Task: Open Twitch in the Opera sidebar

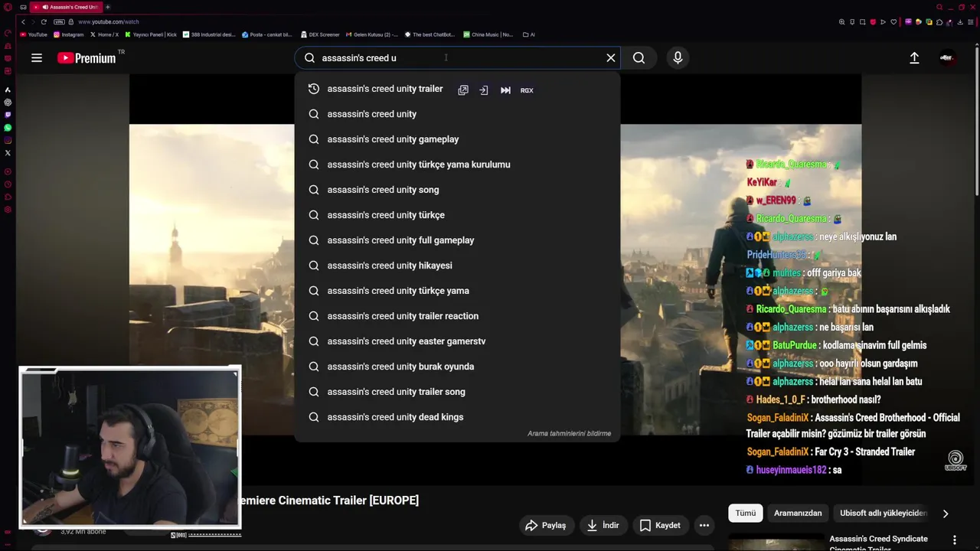Action: pos(8,115)
